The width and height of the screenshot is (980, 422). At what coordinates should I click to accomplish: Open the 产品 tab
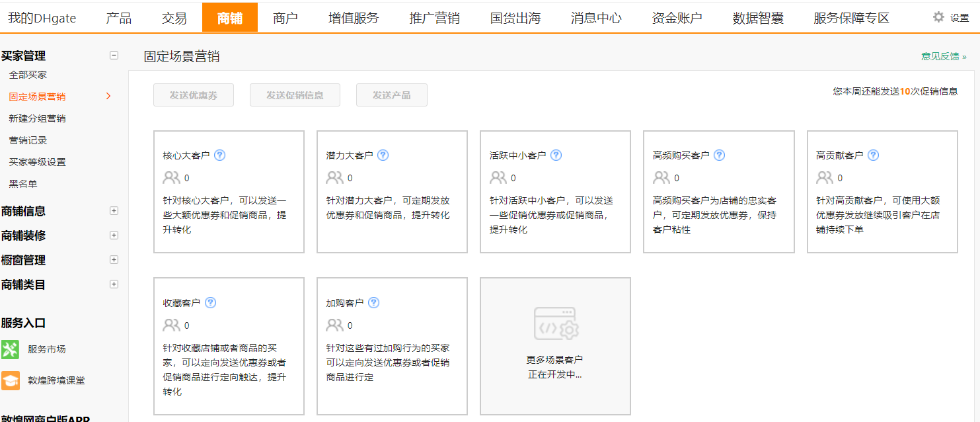click(119, 18)
